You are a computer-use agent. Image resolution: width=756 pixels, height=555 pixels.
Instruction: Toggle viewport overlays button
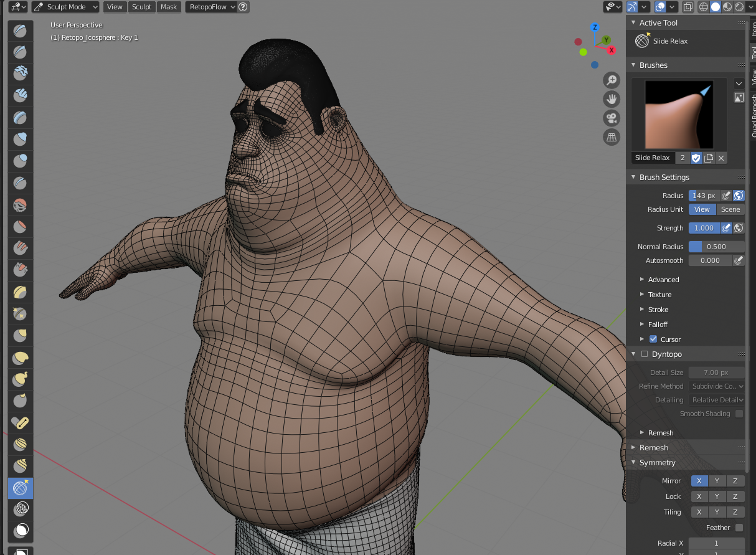660,7
